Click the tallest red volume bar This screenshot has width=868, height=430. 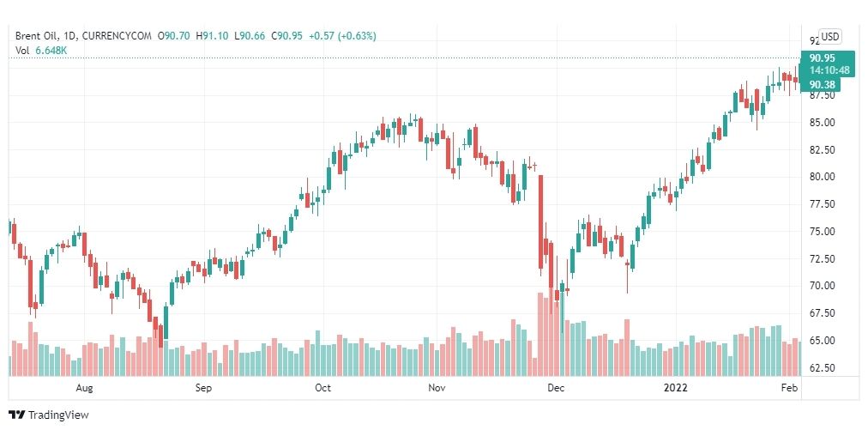click(x=540, y=334)
